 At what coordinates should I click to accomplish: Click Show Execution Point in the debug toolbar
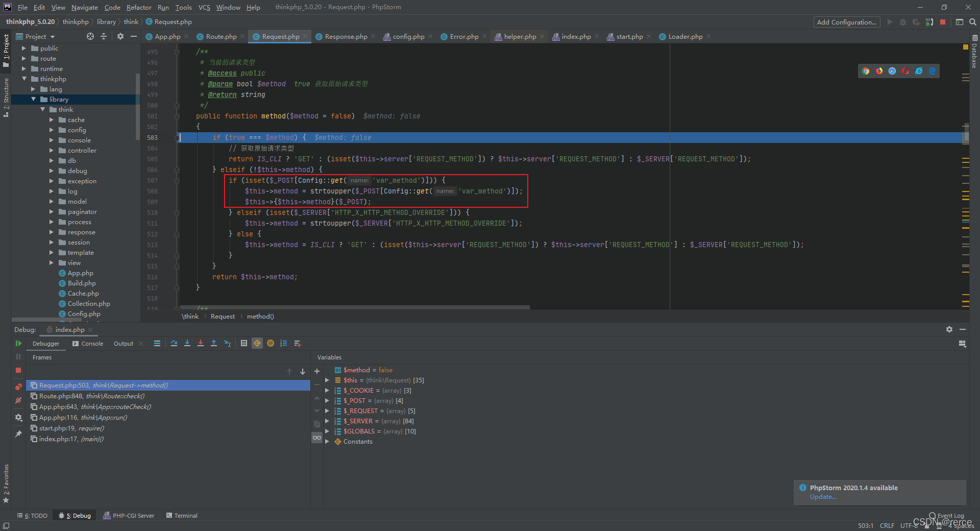[x=157, y=344]
